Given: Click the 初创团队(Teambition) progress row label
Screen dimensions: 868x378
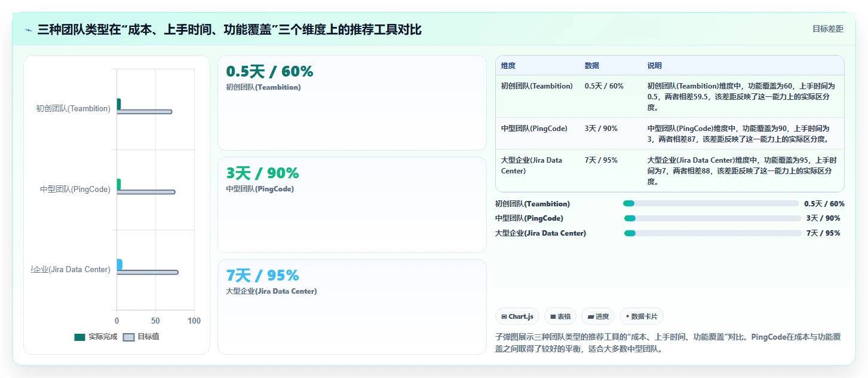Looking at the screenshot, I should click(x=533, y=204).
